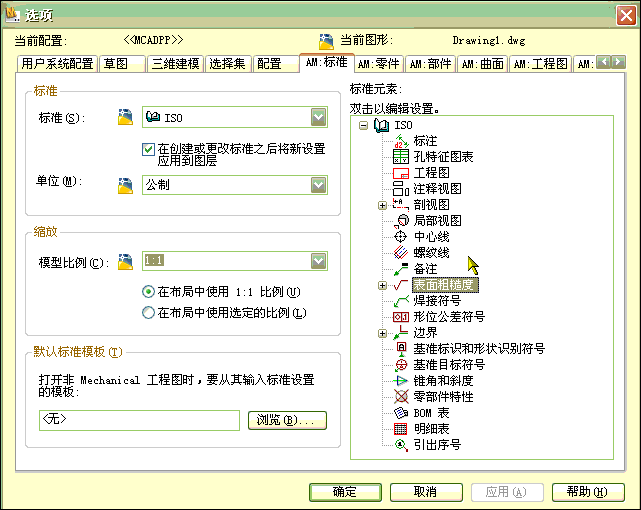Screen dimensions: 641x510
Task: Toggle 在创建或更改标准之后将新设置应用到图层 checkbox
Action: point(148,149)
